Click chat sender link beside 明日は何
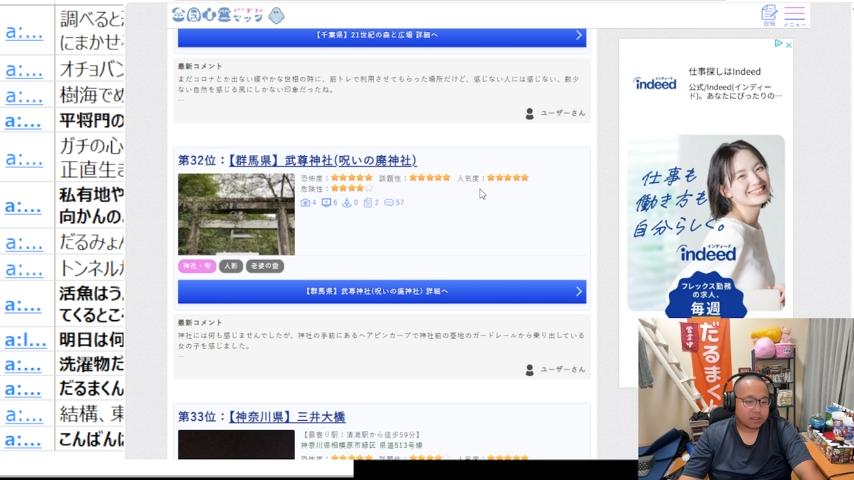 [x=26, y=341]
